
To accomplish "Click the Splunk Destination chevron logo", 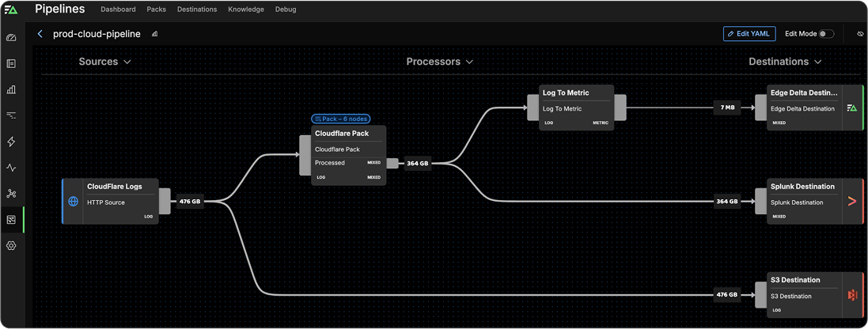I will [851, 202].
